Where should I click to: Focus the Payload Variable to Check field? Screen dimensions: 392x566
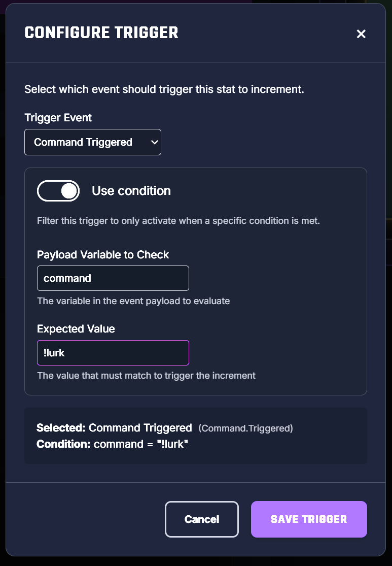[x=113, y=278]
